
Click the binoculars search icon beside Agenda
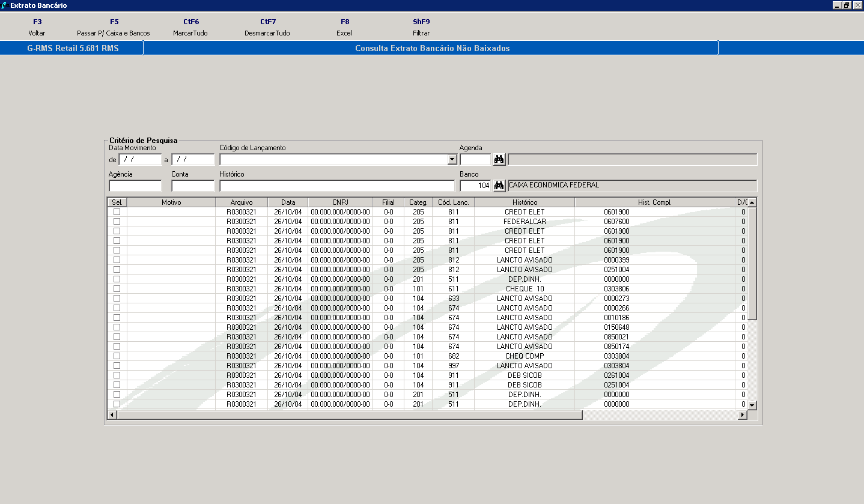pos(499,159)
